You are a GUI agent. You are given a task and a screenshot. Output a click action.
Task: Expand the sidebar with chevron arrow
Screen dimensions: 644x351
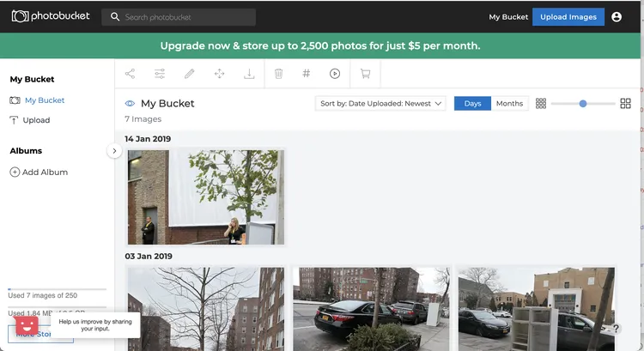tap(114, 151)
